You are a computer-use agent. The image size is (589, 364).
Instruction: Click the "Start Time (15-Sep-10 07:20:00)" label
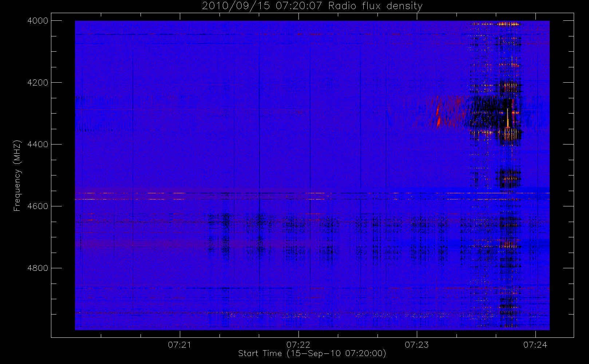click(x=312, y=353)
